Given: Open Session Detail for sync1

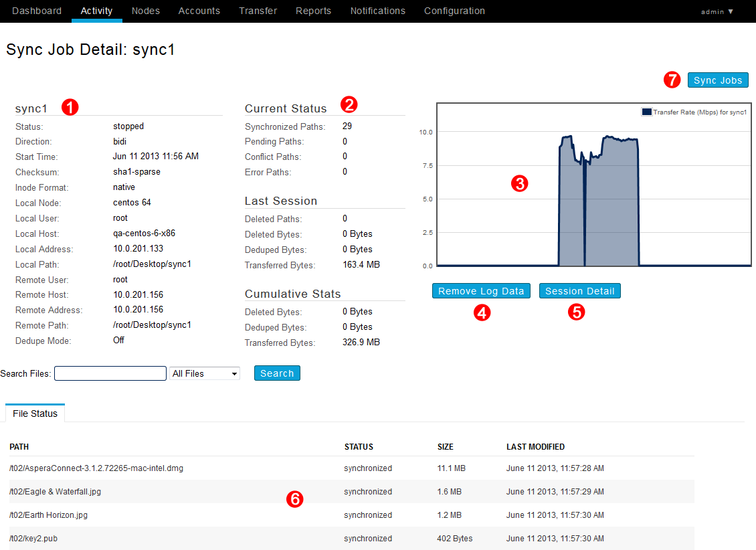Looking at the screenshot, I should [x=579, y=290].
